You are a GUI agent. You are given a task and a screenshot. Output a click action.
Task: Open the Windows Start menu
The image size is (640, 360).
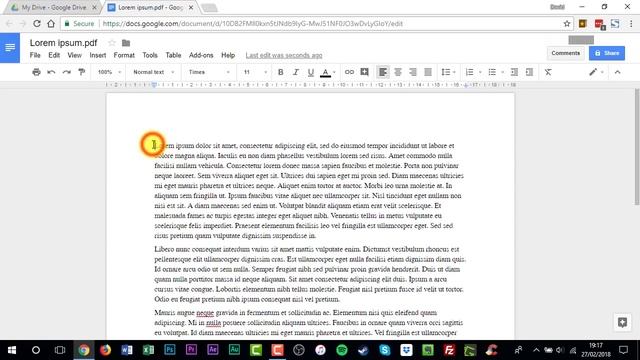12,350
